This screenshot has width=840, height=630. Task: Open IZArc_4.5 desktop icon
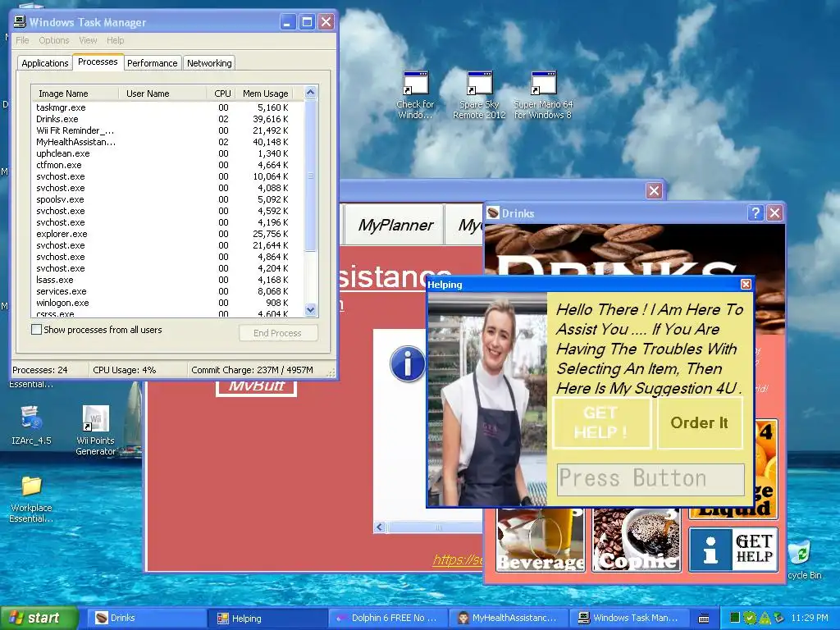point(31,426)
